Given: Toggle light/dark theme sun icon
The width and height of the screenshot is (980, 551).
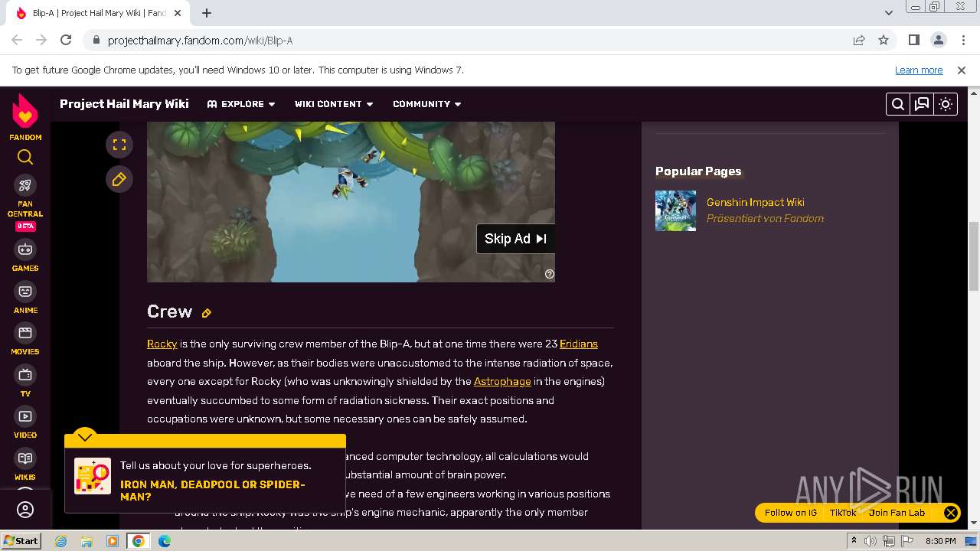Looking at the screenshot, I should pos(946,104).
